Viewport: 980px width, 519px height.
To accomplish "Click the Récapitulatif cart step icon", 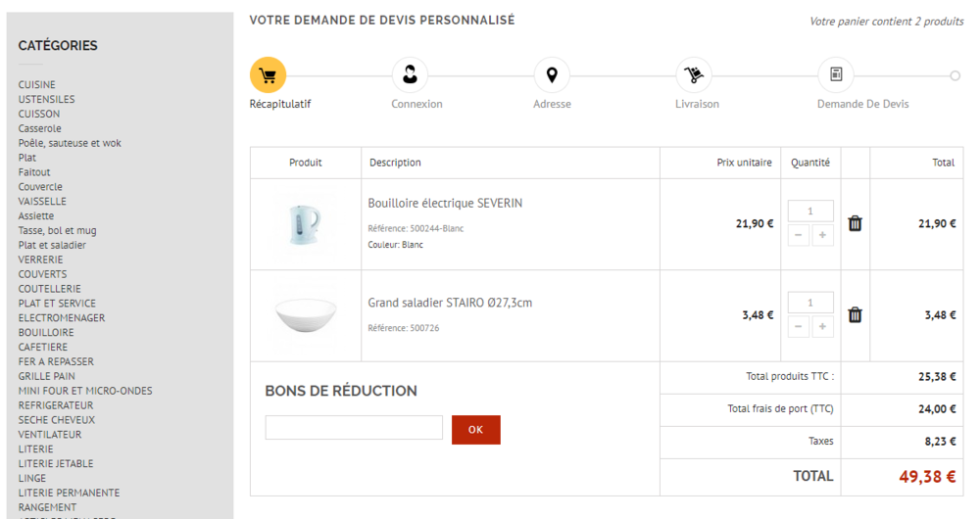I will (x=268, y=74).
